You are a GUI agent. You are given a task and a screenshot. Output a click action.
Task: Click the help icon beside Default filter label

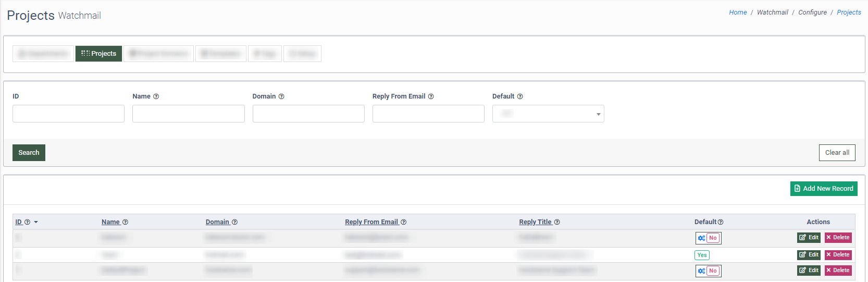520,96
